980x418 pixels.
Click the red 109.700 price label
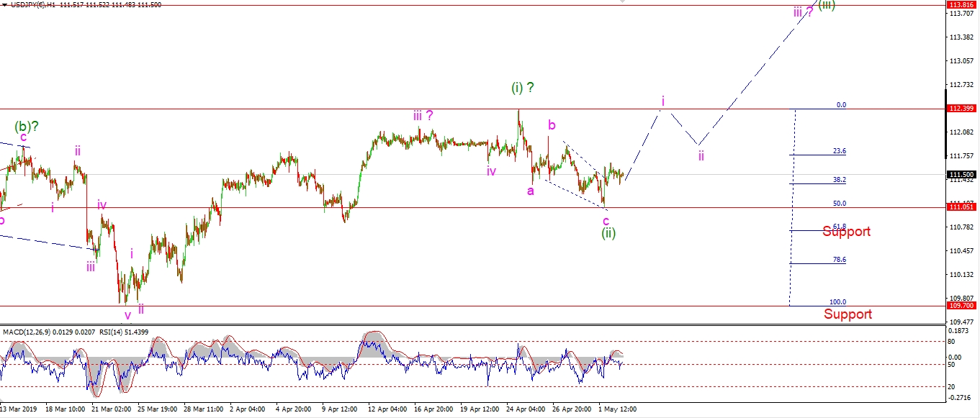961,306
